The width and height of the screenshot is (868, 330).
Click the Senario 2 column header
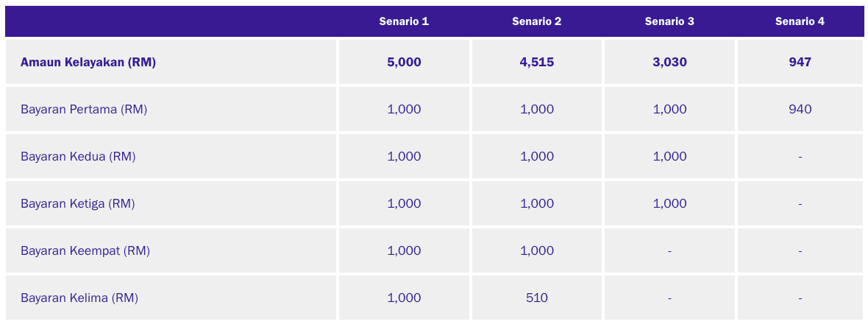point(536,21)
